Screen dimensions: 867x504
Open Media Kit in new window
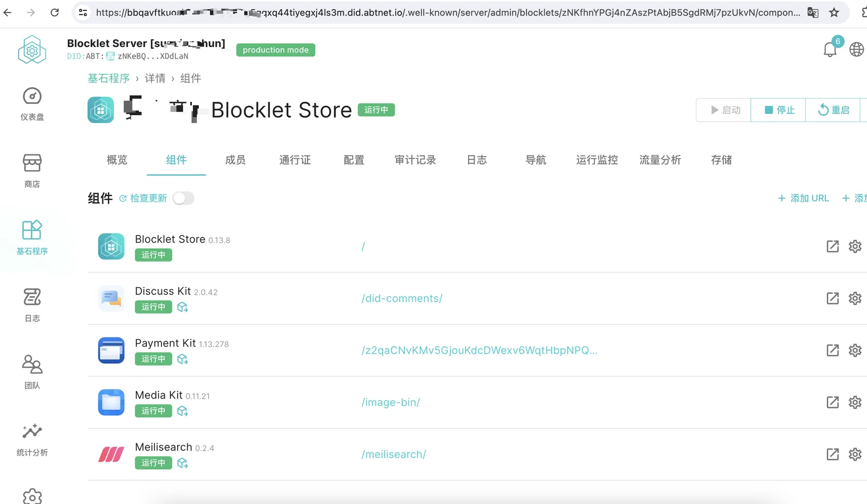[x=833, y=402]
